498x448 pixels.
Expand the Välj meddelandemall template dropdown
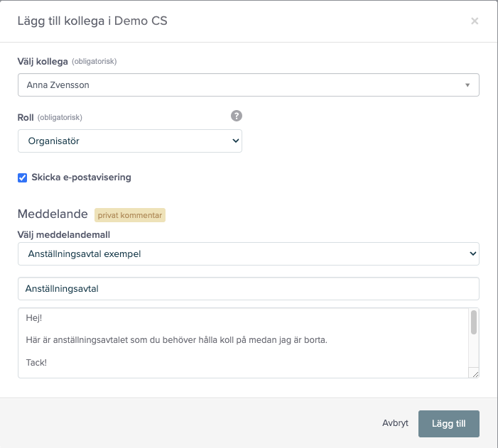pos(242,253)
